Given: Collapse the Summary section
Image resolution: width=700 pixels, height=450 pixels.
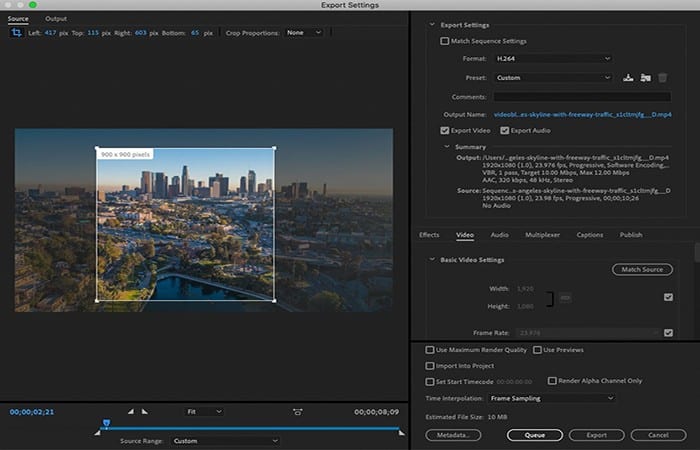Looking at the screenshot, I should click(x=446, y=146).
